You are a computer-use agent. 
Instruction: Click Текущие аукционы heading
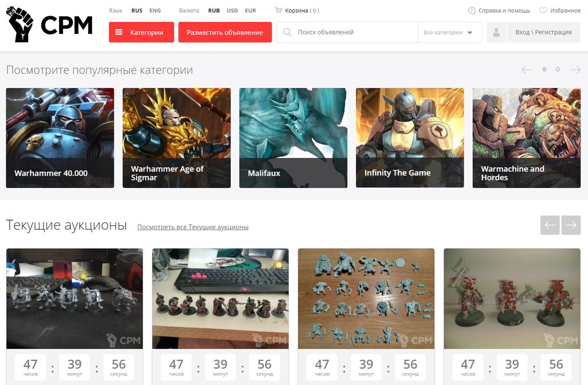(67, 225)
